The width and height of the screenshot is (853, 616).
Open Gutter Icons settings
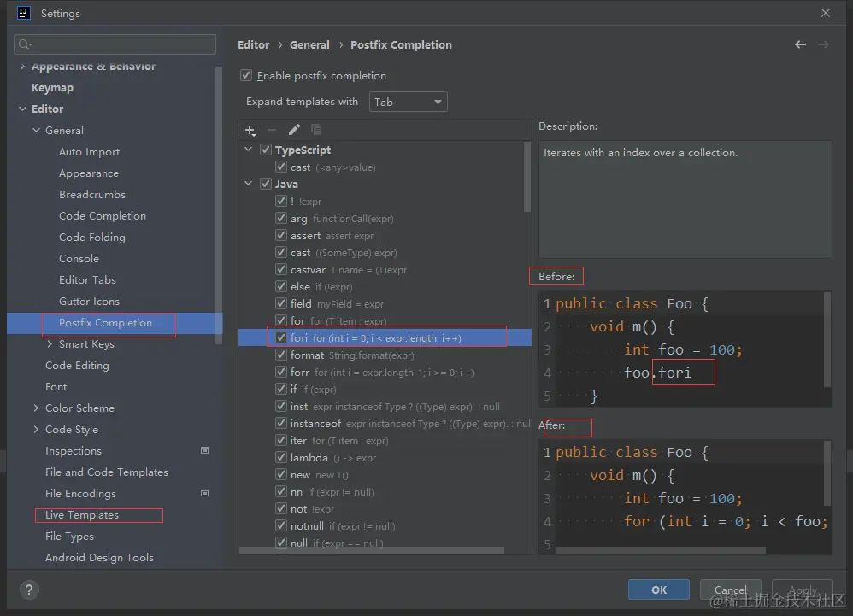(x=89, y=302)
